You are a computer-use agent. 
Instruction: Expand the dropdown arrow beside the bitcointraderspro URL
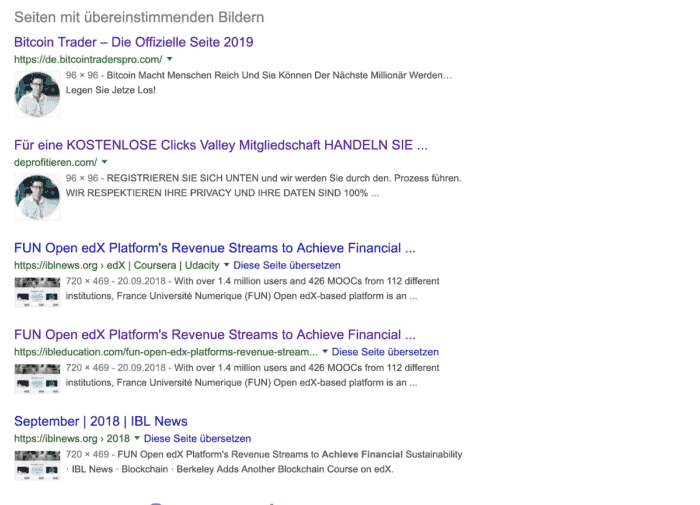(170, 59)
